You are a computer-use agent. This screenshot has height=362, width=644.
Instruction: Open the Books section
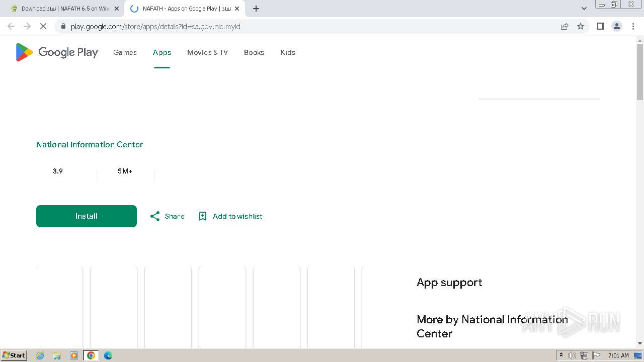pyautogui.click(x=254, y=52)
